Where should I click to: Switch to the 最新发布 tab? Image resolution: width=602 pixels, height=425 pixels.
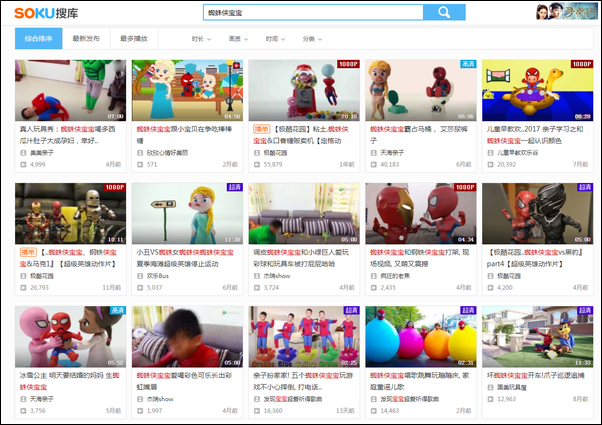[x=86, y=38]
